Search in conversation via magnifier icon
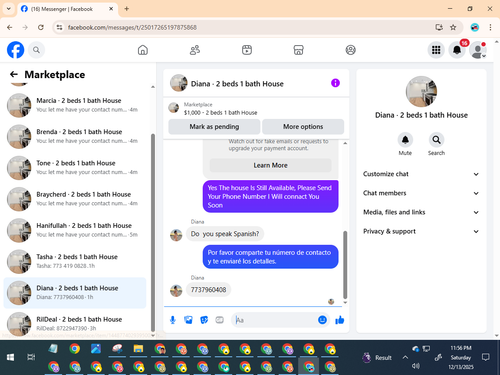This screenshot has height=375, width=500. 436,140
